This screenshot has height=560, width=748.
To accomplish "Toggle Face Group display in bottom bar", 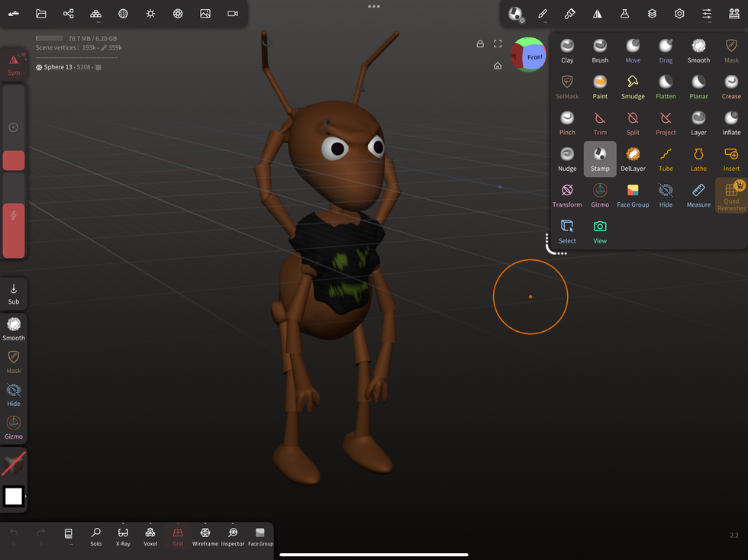I will [260, 536].
